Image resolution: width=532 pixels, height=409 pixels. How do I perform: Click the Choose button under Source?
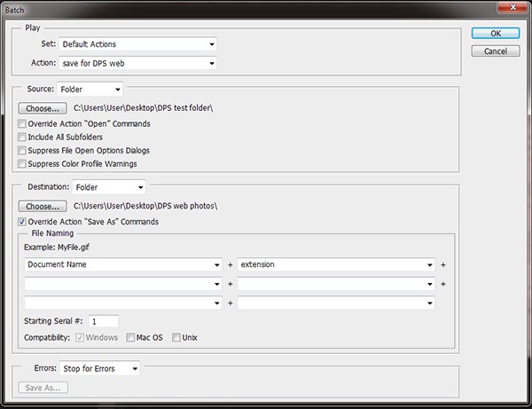40,108
